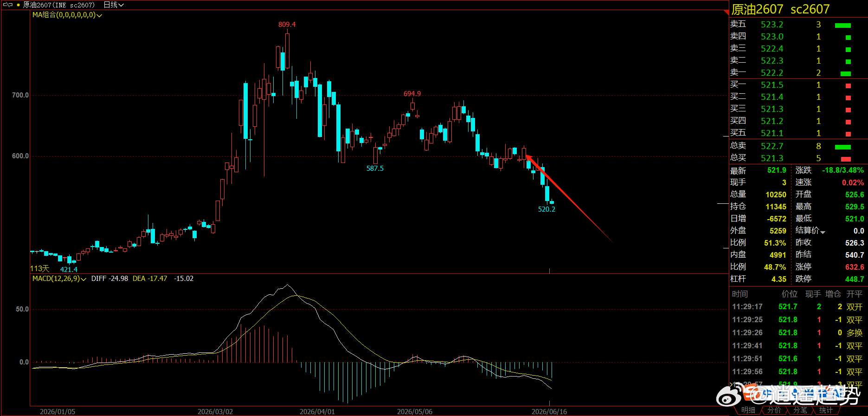
Task: Click the 总量 value 10250
Action: (x=776, y=195)
